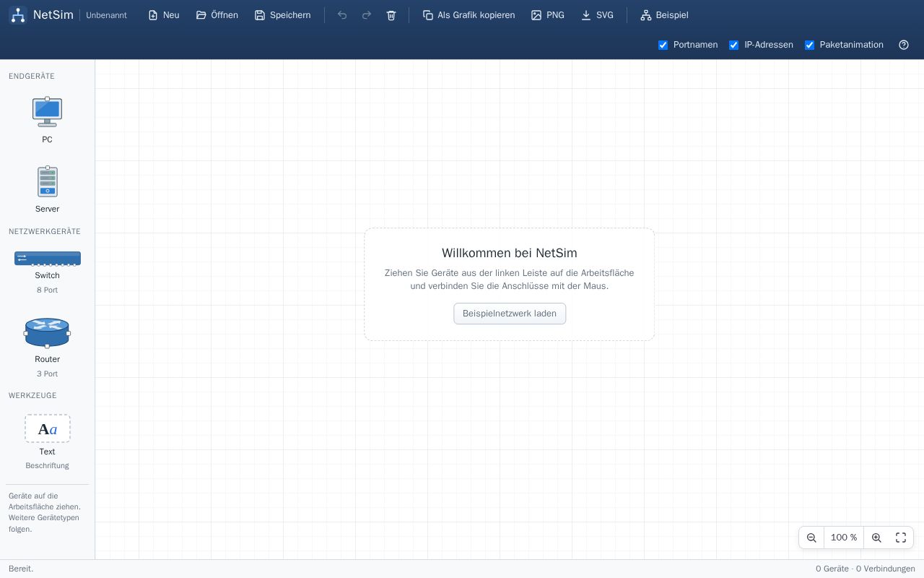Click the trash delete icon

coord(391,15)
